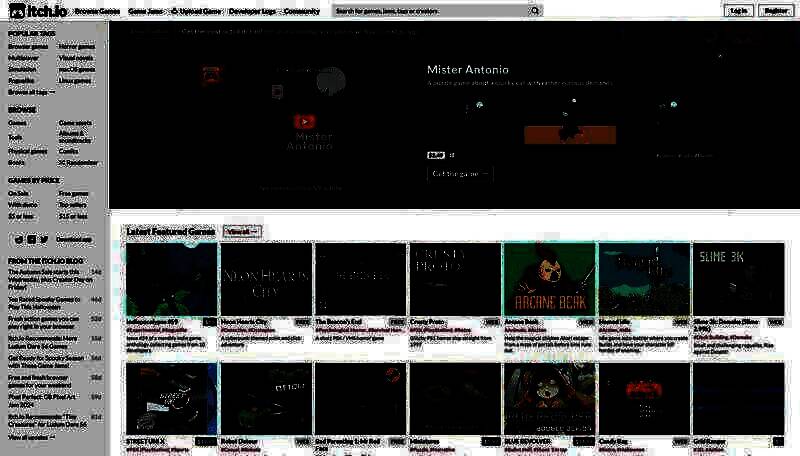
Task: Open The Beacon's End thumbnail
Action: click(x=360, y=279)
